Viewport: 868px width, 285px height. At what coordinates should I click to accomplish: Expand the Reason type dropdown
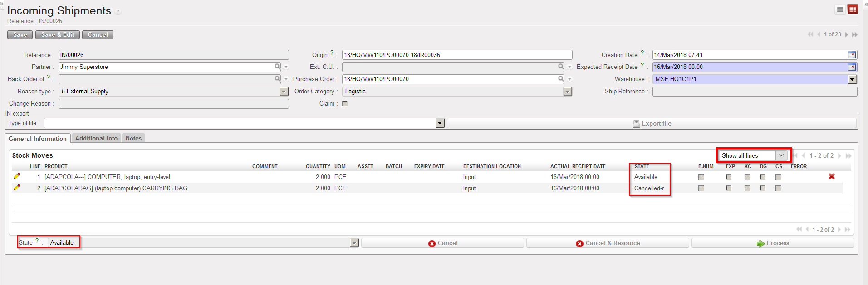point(284,92)
